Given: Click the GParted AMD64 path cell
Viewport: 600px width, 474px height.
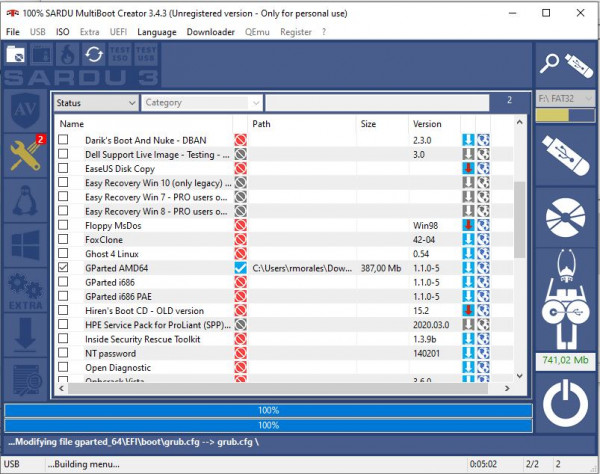Looking at the screenshot, I should [x=302, y=268].
